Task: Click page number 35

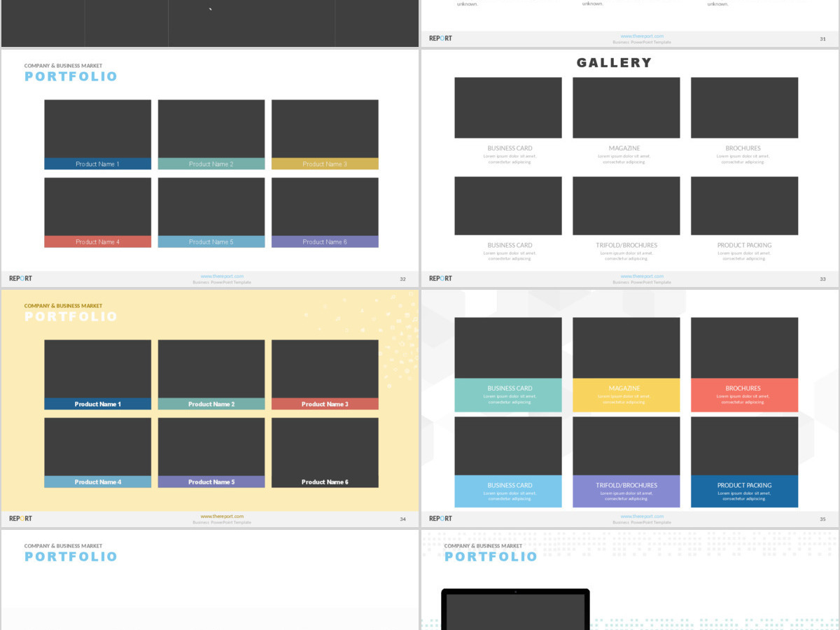Action: click(822, 519)
